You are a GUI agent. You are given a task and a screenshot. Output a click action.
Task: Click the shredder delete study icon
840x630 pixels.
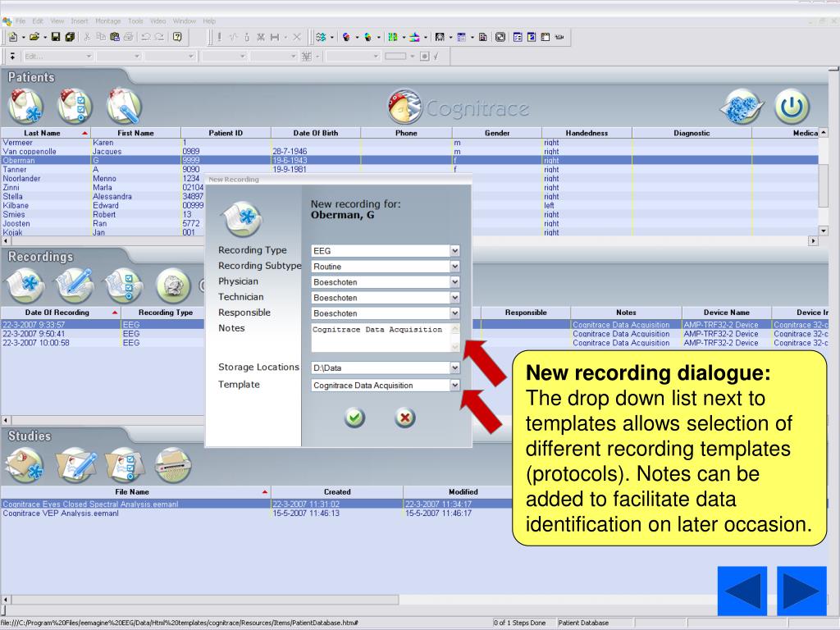pos(173,465)
